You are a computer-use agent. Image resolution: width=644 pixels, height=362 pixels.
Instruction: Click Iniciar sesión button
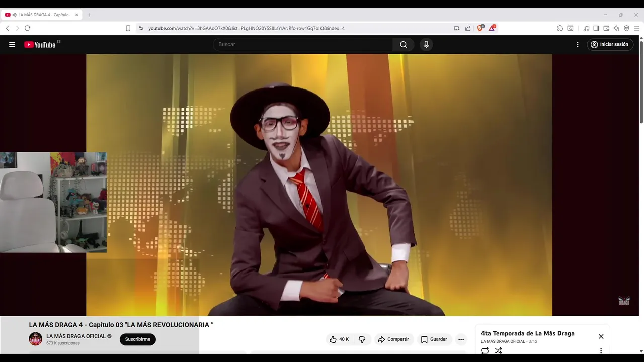point(609,44)
